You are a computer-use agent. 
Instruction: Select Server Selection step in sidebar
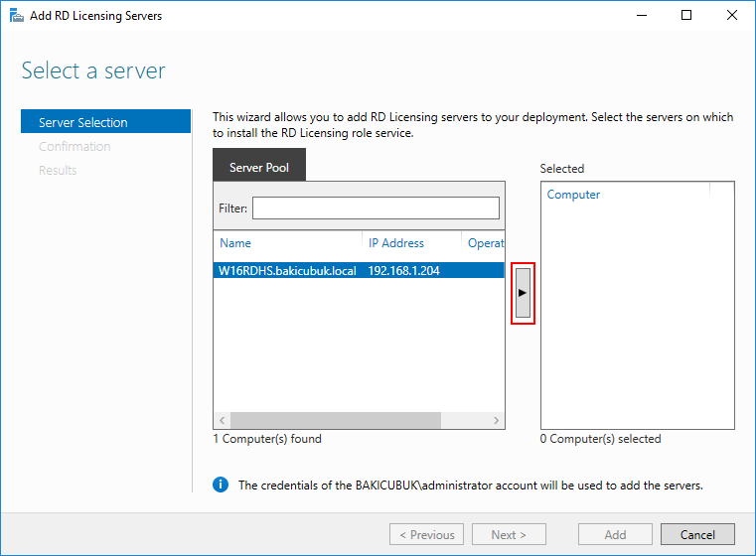click(105, 122)
